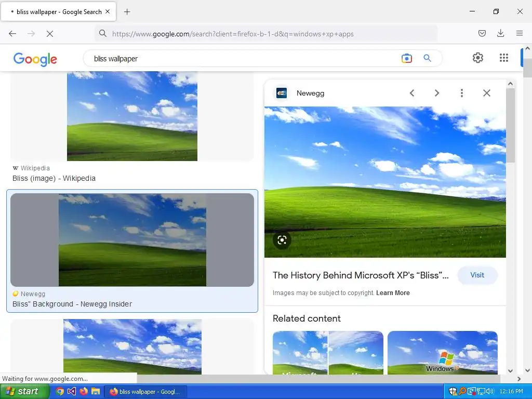Click the Visit button
This screenshot has height=399, width=532.
coord(477,275)
